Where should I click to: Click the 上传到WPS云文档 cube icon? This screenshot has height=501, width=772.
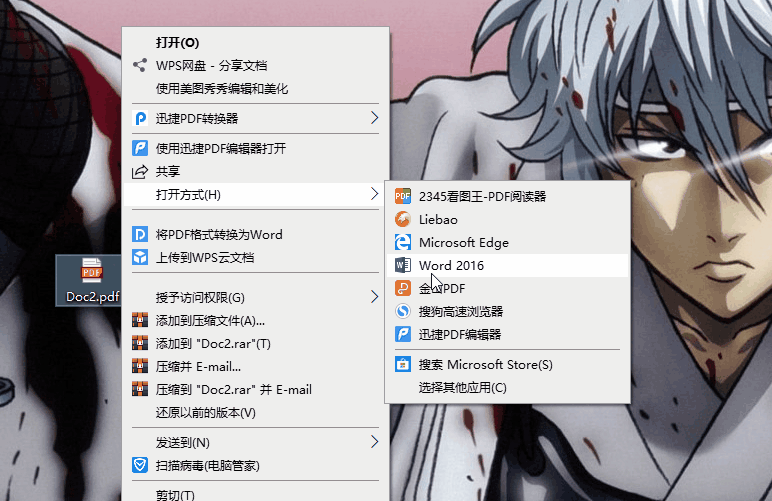coord(140,257)
